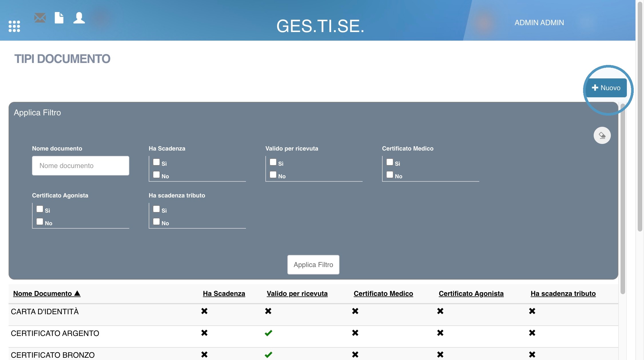644x360 pixels.
Task: Check No under Certificato Agonista filter
Action: tap(40, 222)
